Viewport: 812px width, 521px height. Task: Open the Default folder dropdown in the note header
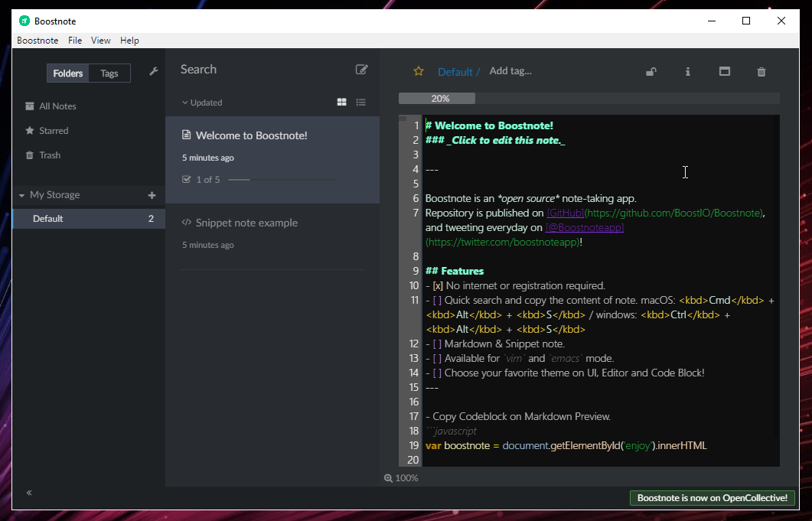coord(459,71)
